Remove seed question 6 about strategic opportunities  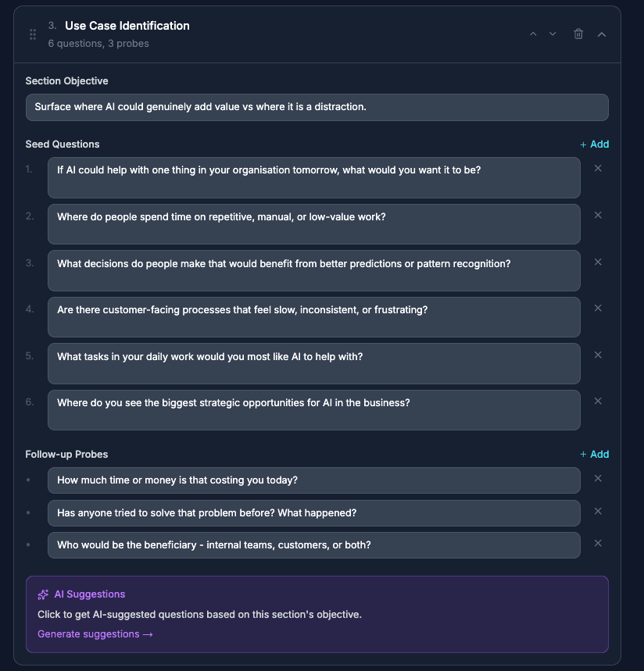click(x=598, y=401)
